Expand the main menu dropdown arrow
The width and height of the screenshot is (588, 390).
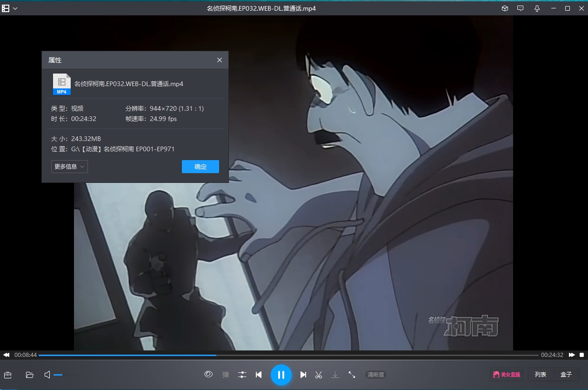coord(15,8)
